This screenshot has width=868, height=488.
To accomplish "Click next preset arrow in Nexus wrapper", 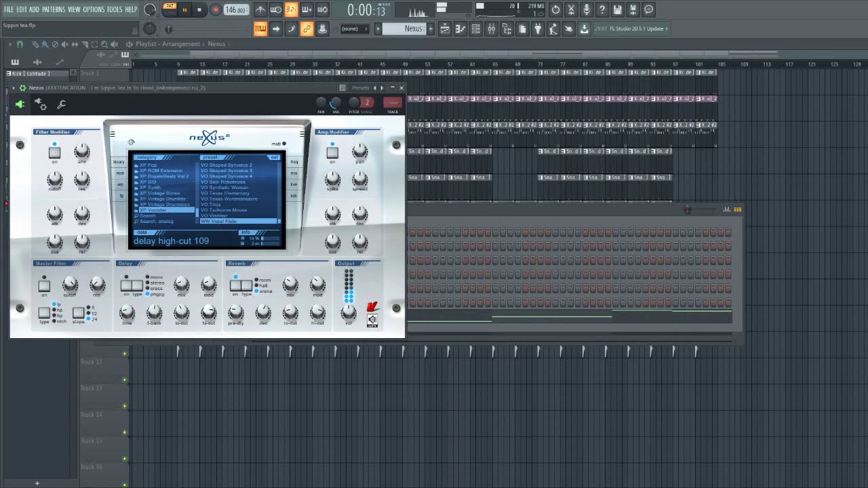I will 382,87.
